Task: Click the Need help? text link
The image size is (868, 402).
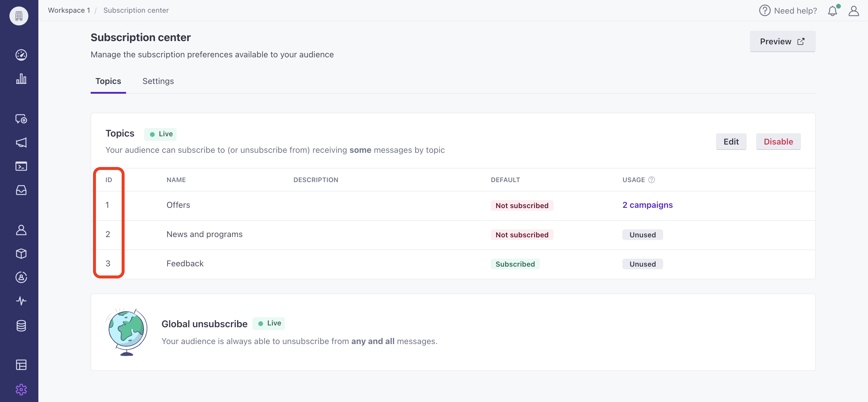Action: 795,10
